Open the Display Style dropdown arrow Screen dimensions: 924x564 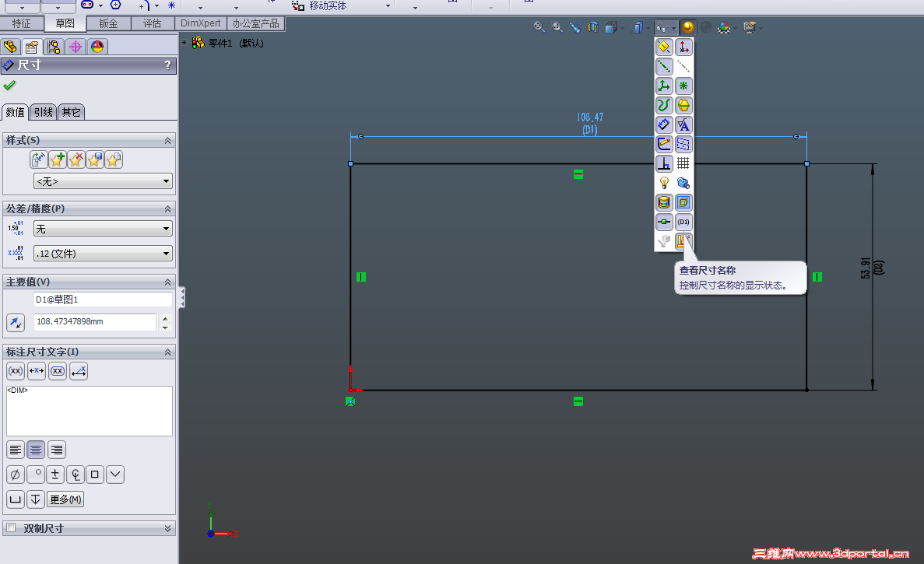647,28
